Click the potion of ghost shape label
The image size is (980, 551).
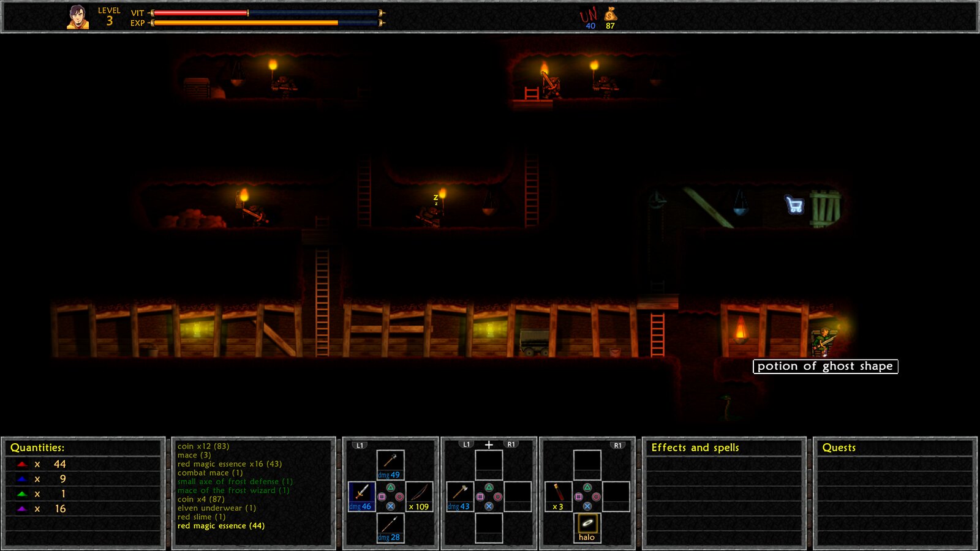825,366
